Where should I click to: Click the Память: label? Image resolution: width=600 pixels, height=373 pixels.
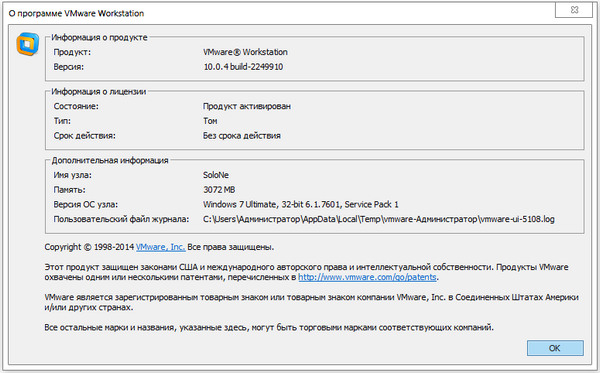69,190
